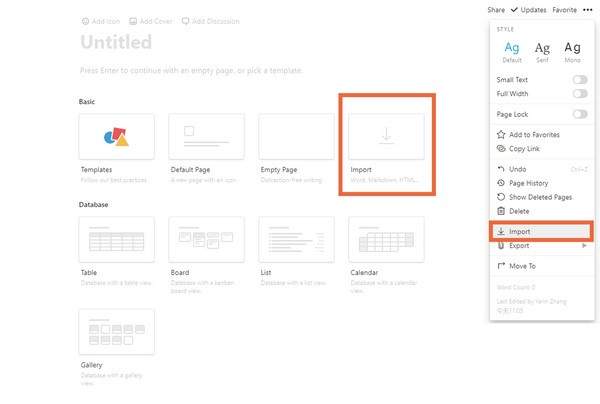Click the Favorite button at top
Image resolution: width=600 pixels, height=404 pixels.
564,10
